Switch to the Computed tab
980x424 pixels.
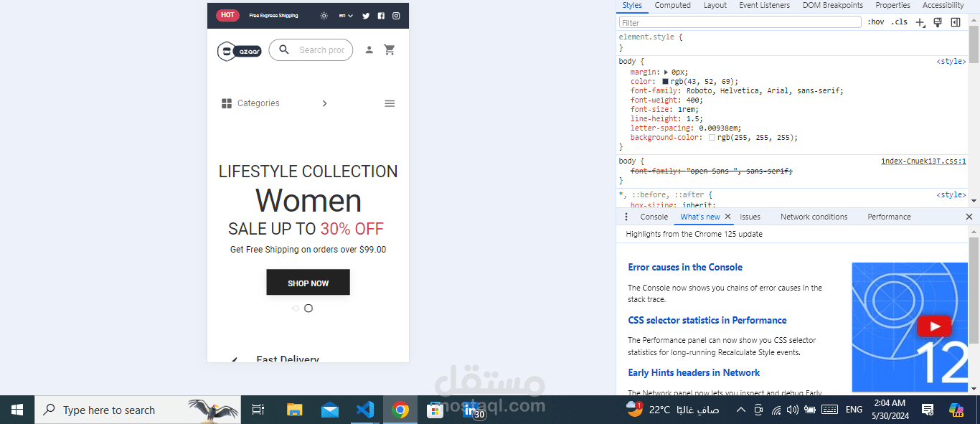672,5
